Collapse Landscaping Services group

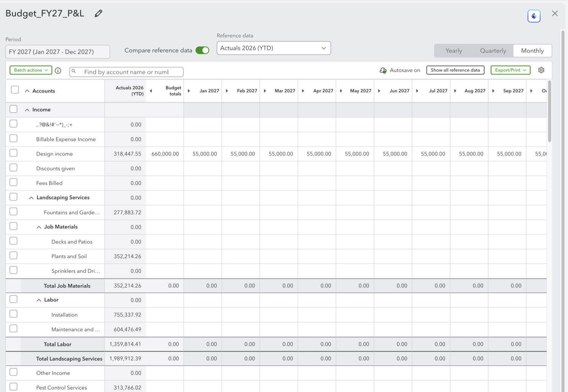31,198
